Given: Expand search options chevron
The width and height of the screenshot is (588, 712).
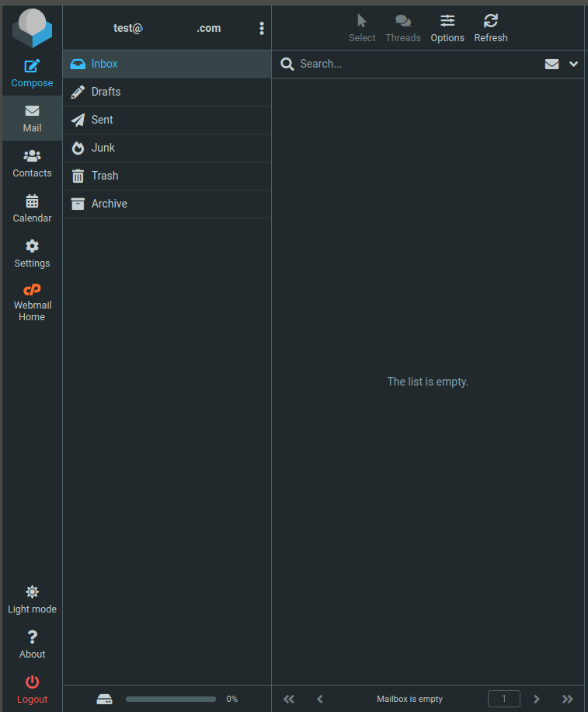Looking at the screenshot, I should point(573,65).
